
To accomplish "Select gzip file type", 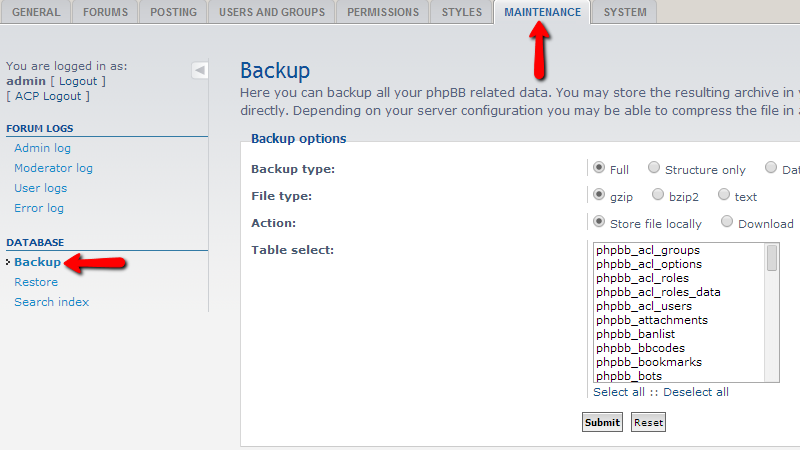I will tap(599, 195).
